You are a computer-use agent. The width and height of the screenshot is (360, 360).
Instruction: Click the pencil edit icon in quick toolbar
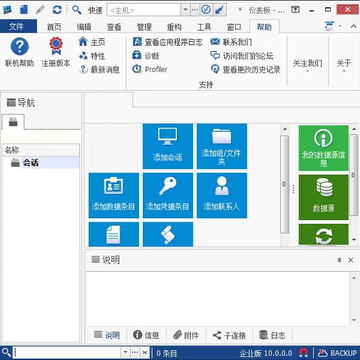tap(40, 10)
